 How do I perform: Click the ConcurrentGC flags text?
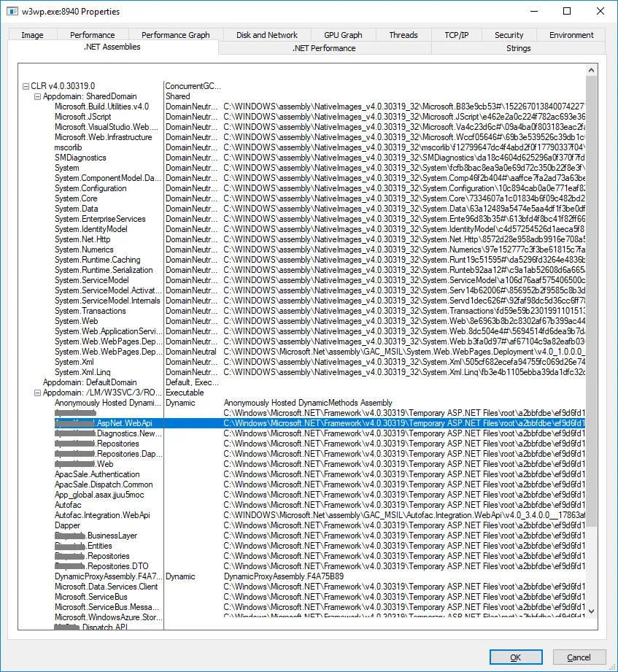click(193, 86)
